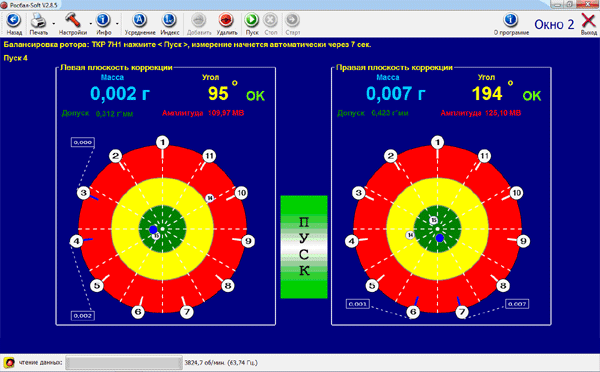600x372 pixels.
Task: Select right Амплитуда 125,10 МВ value
Action: [x=503, y=113]
